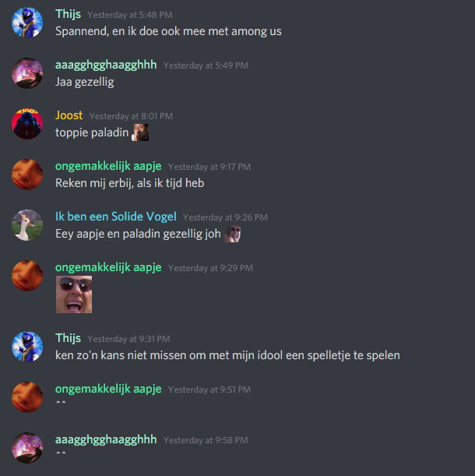This screenshot has width=475, height=476.
Task: Click Thijs's avatar on the 9:31 PM message
Action: 27,347
